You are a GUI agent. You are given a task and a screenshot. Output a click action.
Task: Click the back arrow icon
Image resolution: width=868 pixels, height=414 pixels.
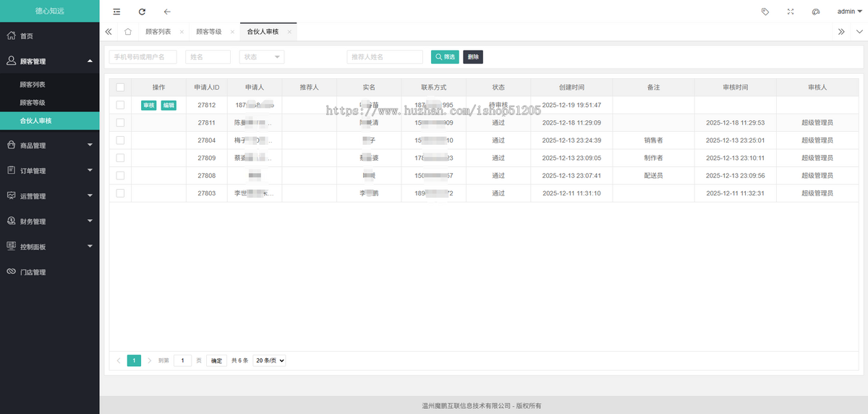[x=167, y=12]
